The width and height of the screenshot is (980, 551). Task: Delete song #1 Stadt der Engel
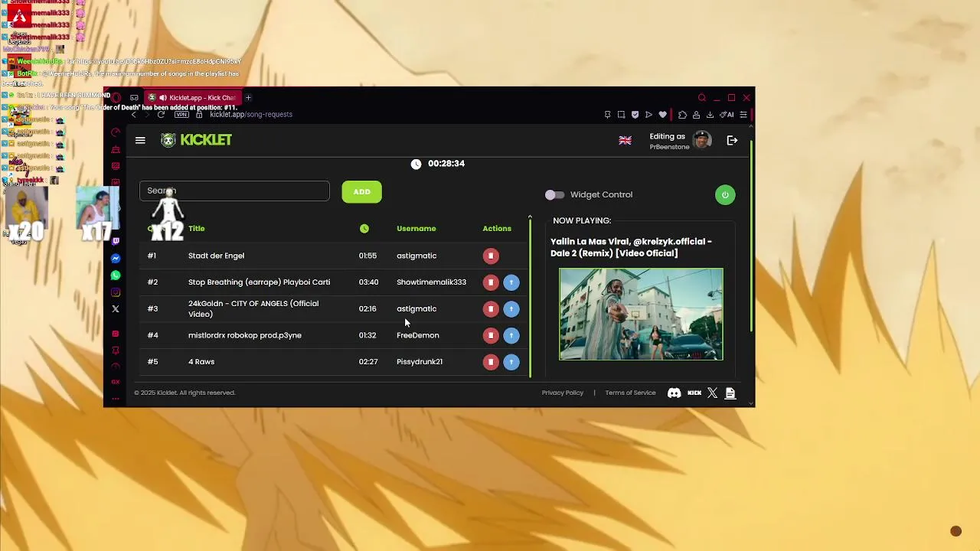(x=491, y=256)
